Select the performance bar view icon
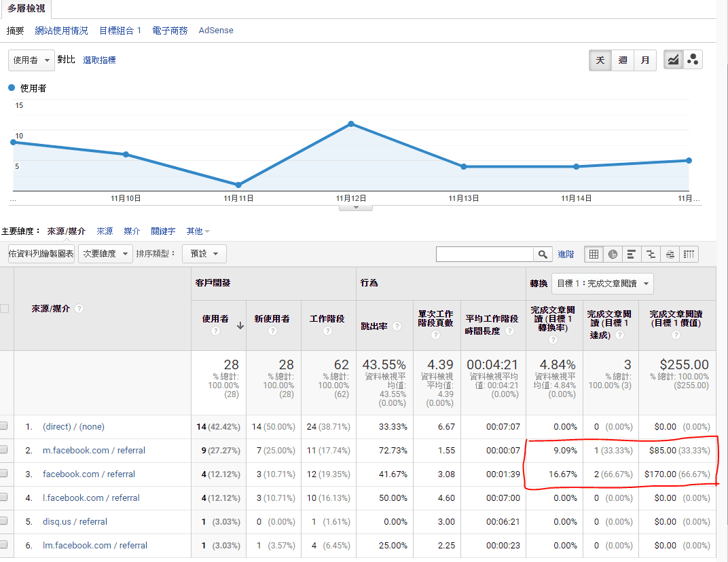Screen dimensions: 728x562 [632, 255]
